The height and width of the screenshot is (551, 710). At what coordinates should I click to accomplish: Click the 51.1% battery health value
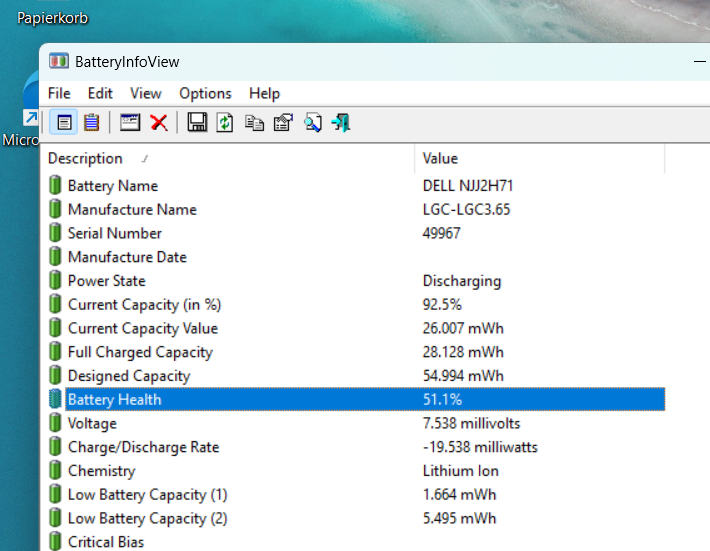click(x=442, y=399)
